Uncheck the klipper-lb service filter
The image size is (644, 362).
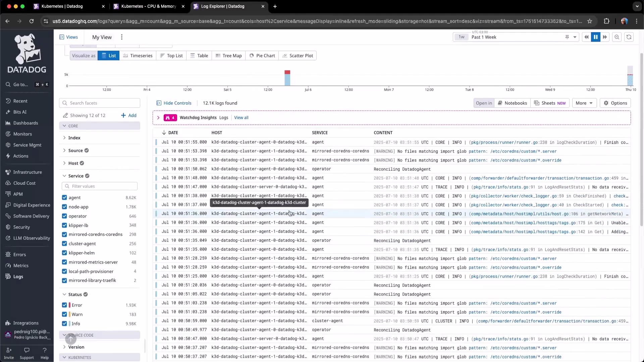click(64, 225)
